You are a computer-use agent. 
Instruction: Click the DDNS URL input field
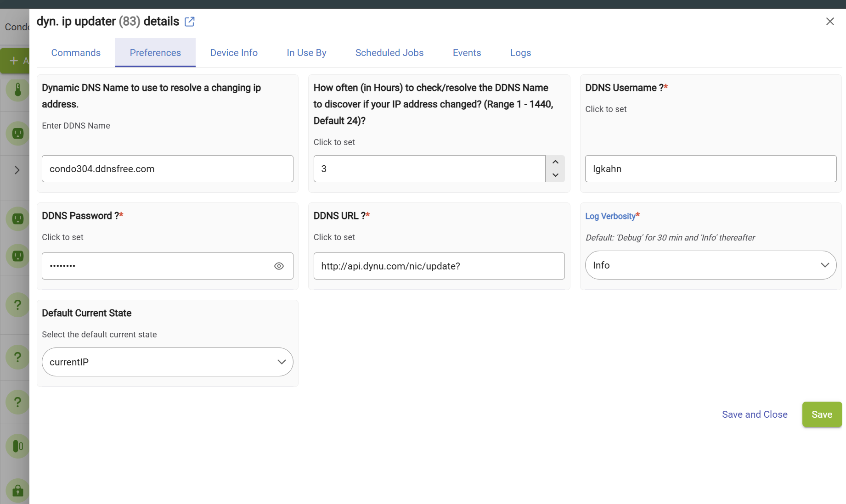(x=439, y=266)
